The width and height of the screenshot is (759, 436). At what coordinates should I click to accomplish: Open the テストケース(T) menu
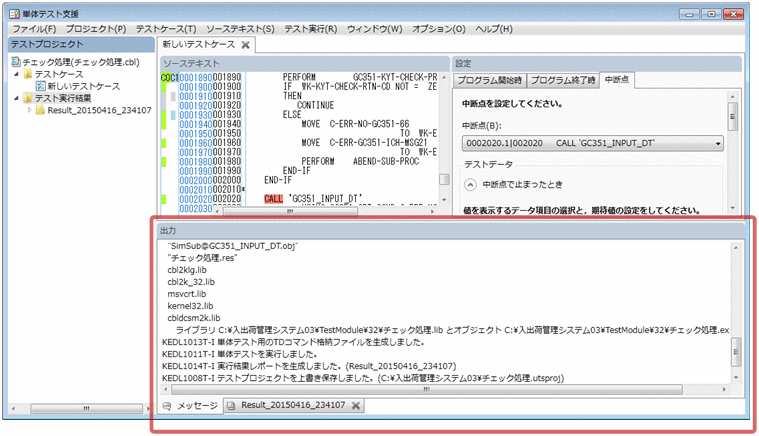[x=166, y=29]
